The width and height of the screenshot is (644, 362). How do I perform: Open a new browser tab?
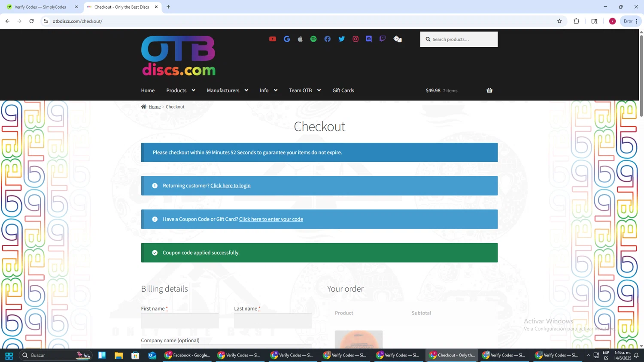click(x=168, y=7)
